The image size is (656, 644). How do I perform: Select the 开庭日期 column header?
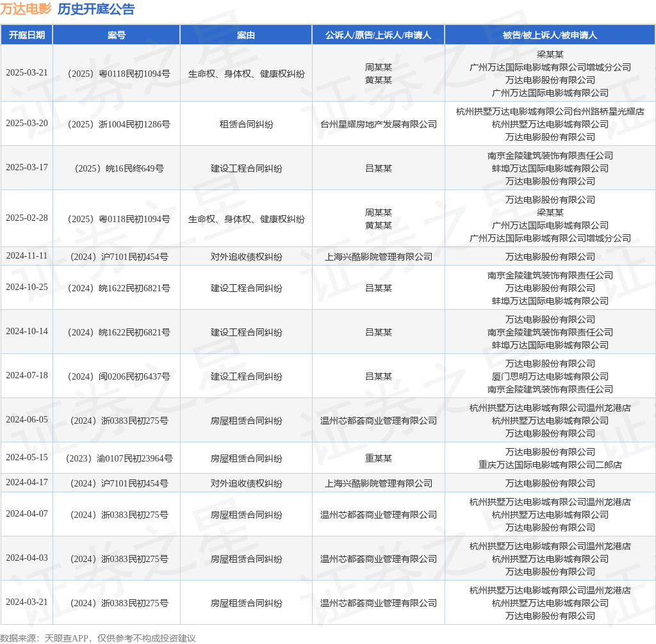pyautogui.click(x=27, y=35)
